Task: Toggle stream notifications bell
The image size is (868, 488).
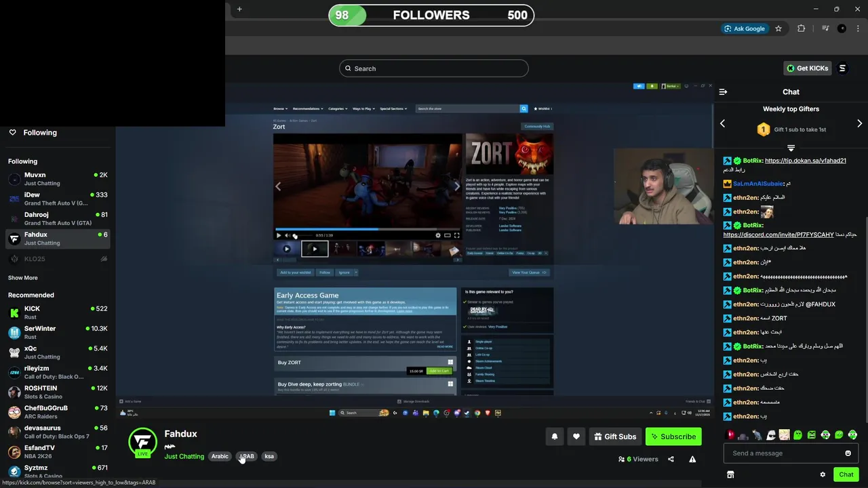Action: [x=555, y=436]
